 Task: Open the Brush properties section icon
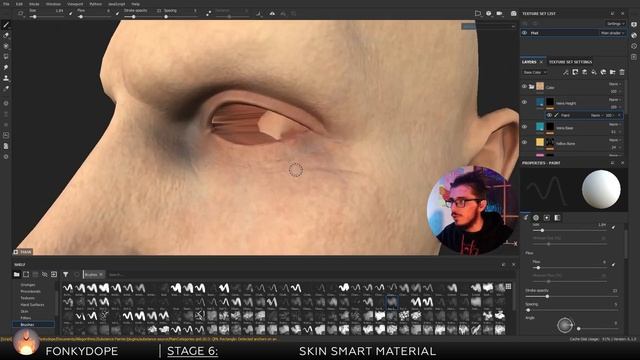click(x=526, y=218)
